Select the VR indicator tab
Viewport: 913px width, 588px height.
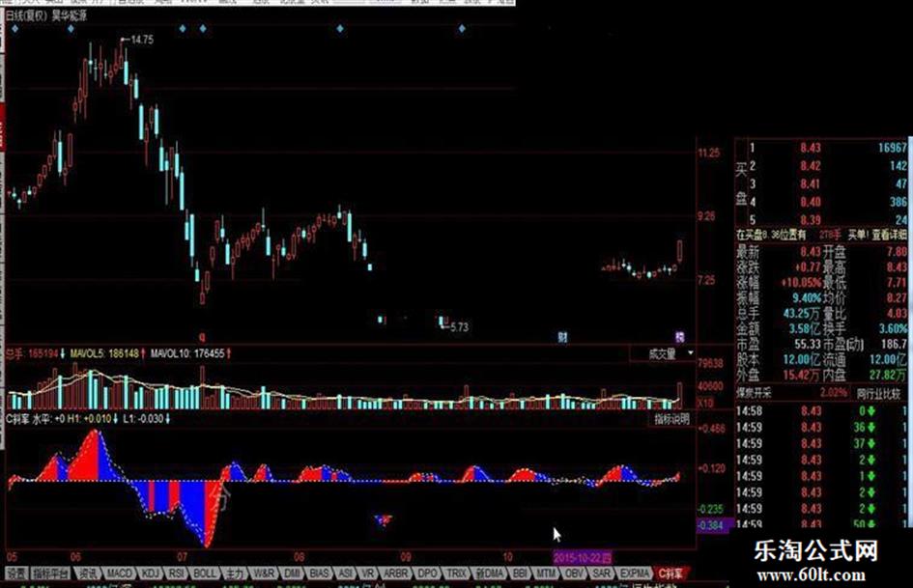(367, 574)
